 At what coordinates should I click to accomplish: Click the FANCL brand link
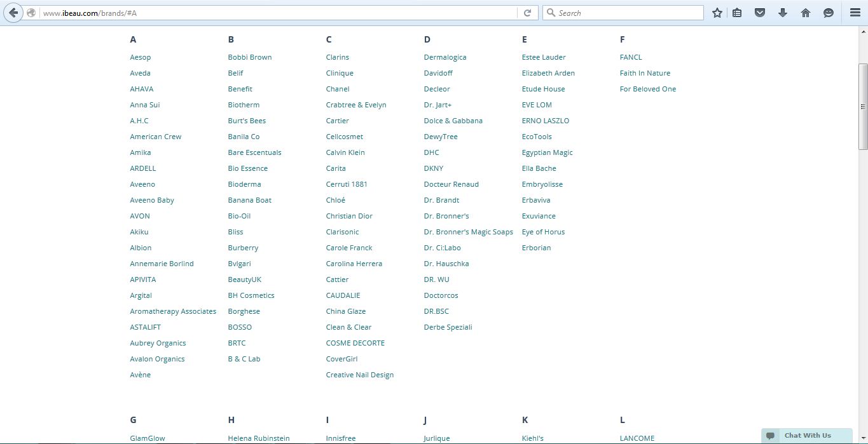(631, 57)
